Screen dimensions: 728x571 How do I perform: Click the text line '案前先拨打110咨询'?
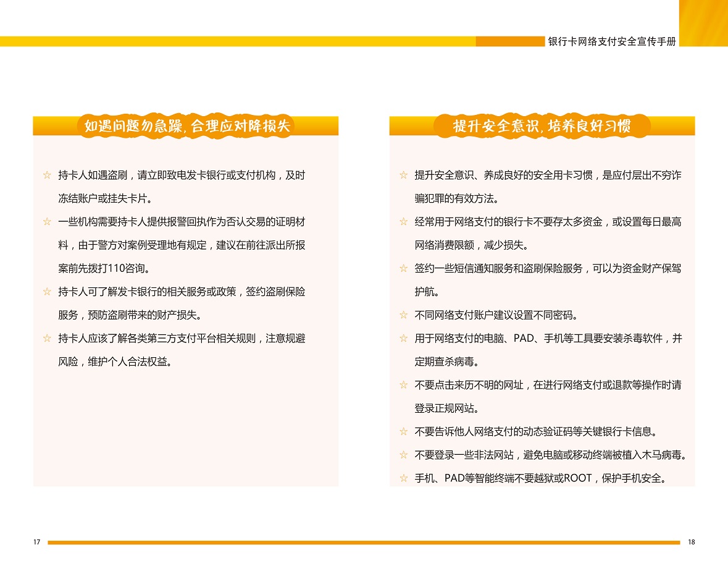(x=104, y=269)
